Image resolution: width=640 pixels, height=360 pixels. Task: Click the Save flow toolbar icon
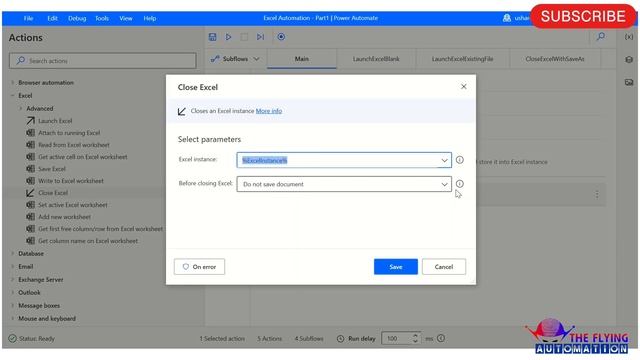[212, 37]
